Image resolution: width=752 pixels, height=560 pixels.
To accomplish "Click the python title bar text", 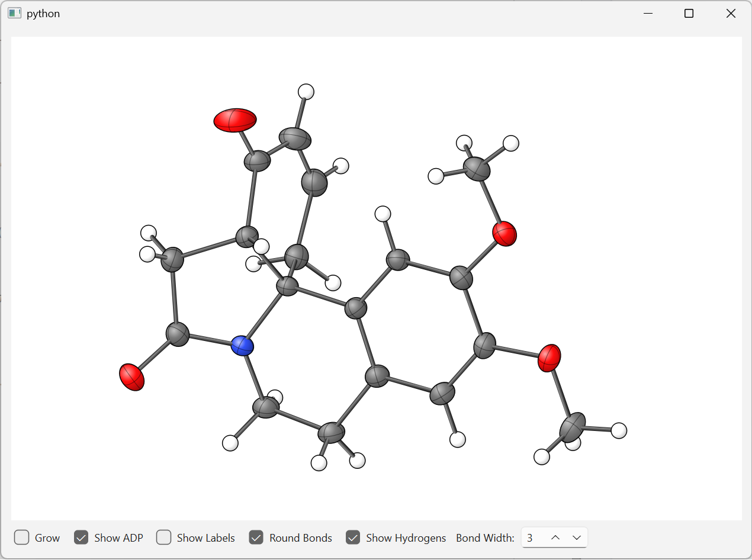I will click(44, 13).
